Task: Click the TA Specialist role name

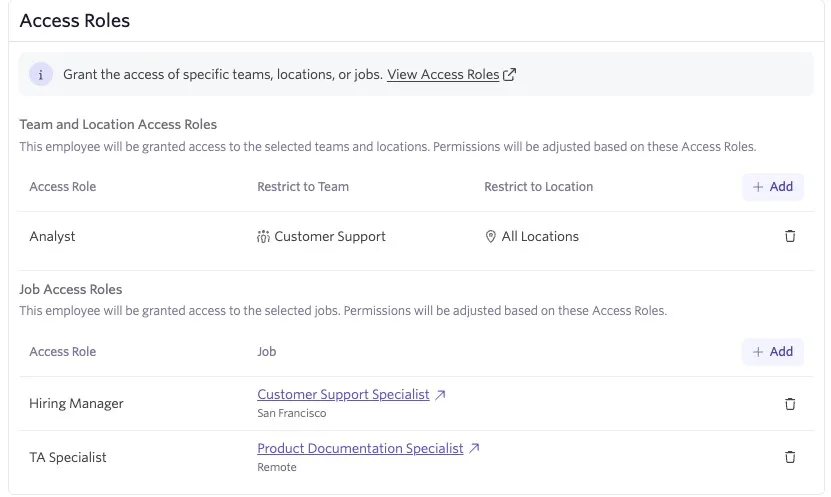Action: point(68,457)
